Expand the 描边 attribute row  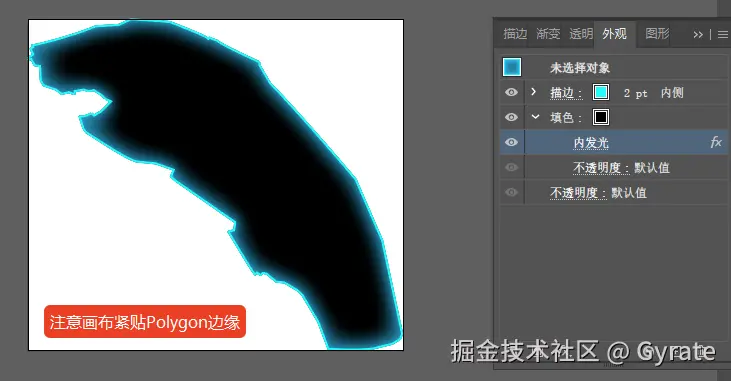534,92
